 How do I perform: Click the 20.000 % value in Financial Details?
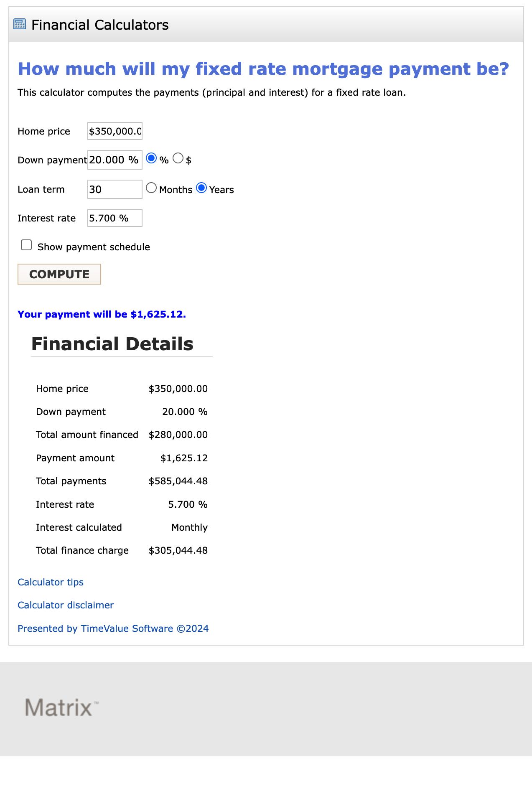185,412
